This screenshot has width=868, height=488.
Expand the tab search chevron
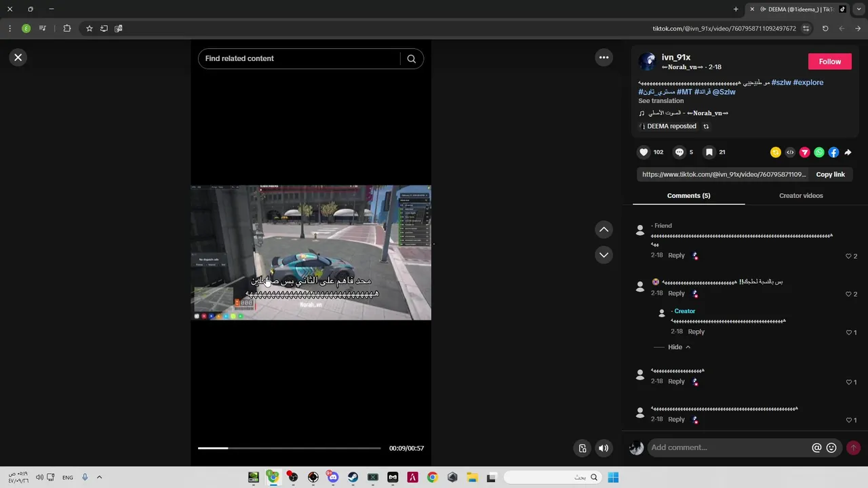click(x=859, y=9)
